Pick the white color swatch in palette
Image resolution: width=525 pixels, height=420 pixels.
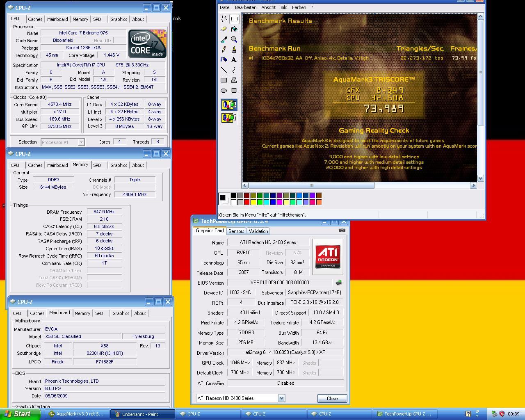tap(233, 202)
